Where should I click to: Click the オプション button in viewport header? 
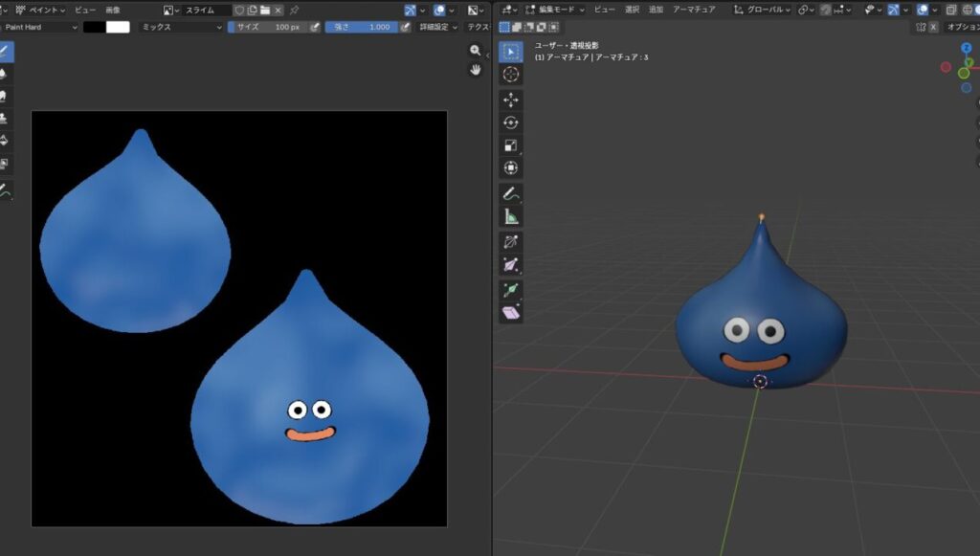(961, 27)
